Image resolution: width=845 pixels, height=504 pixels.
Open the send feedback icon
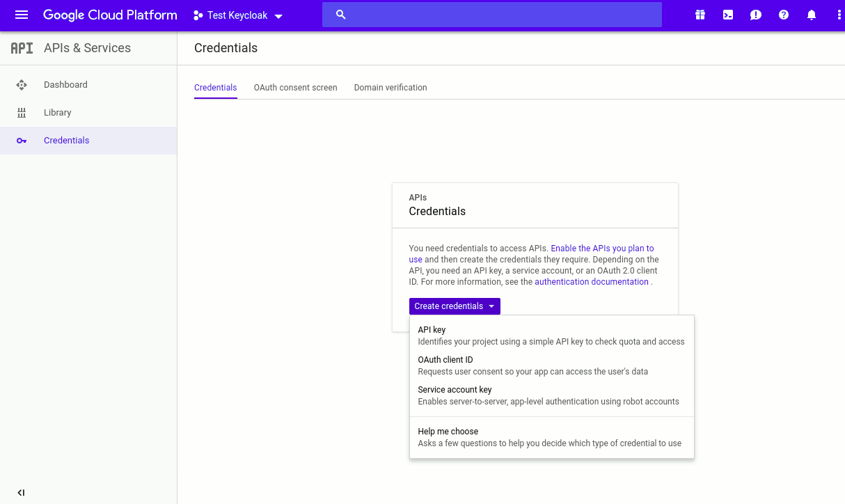tap(756, 15)
